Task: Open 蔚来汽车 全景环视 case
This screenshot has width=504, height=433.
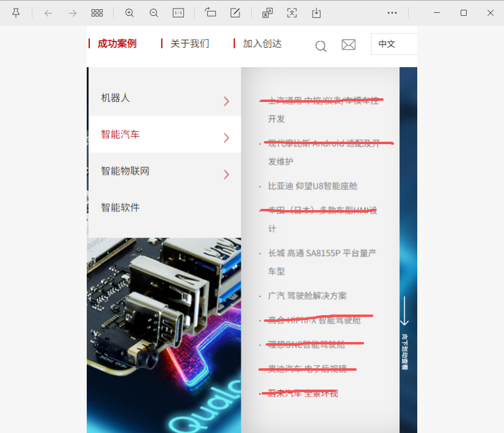Action: pyautogui.click(x=303, y=393)
